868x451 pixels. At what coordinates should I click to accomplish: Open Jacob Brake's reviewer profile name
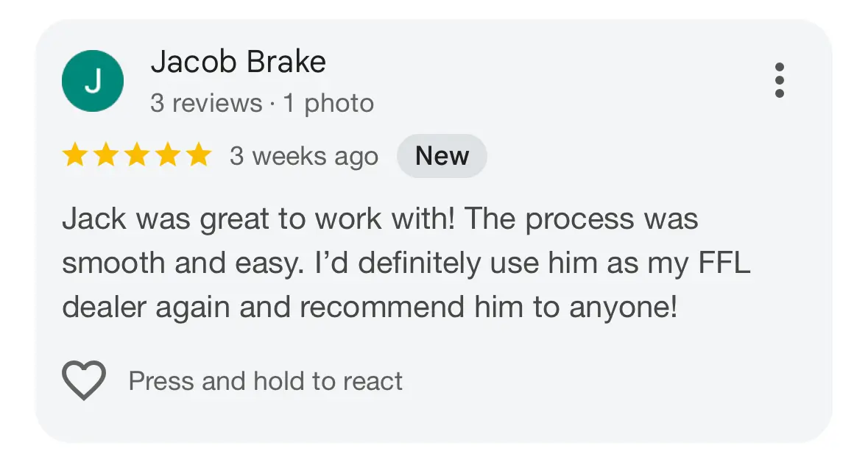238,63
